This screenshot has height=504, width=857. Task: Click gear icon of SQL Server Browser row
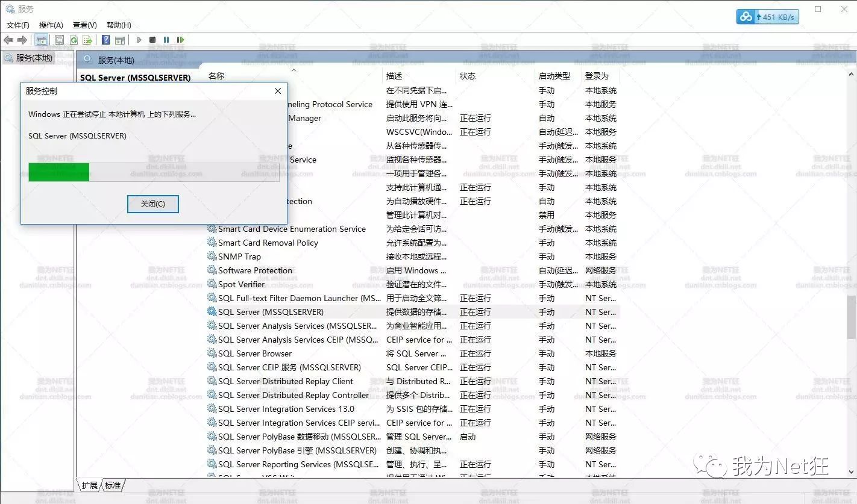click(212, 353)
